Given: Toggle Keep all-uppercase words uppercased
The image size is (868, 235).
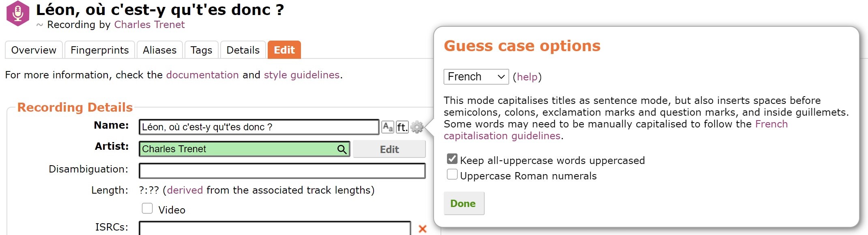Looking at the screenshot, I should click(x=452, y=159).
